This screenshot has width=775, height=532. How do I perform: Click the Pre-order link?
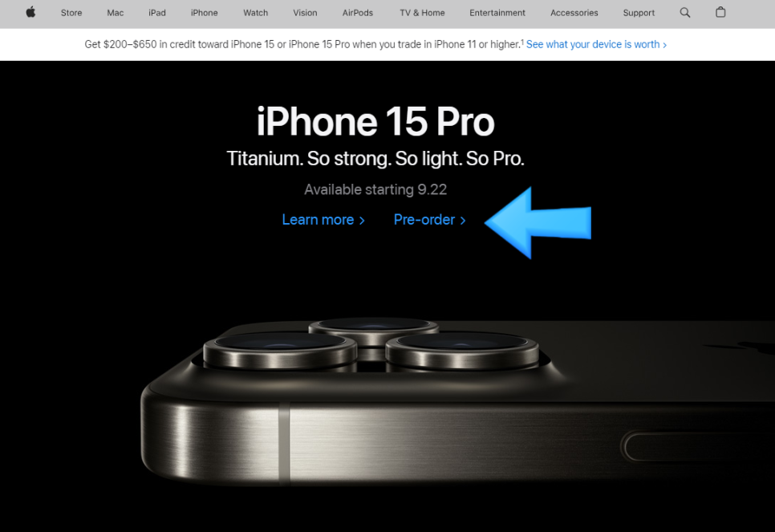coord(429,220)
